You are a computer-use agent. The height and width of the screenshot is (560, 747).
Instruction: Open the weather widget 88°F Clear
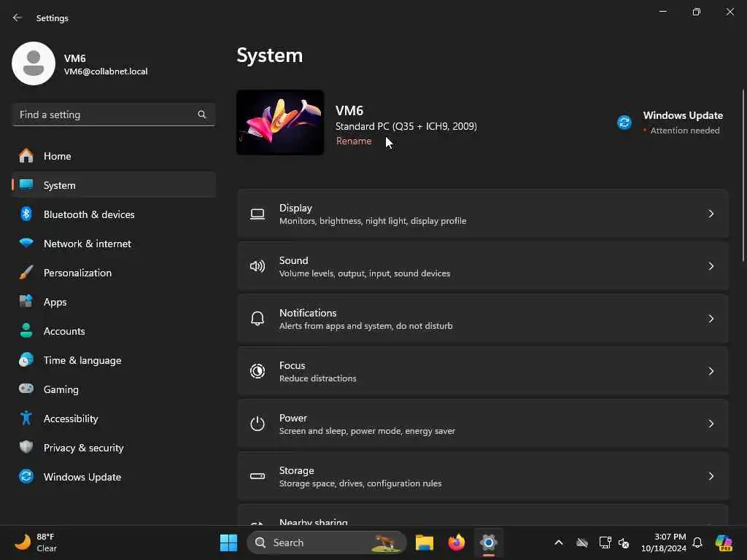[x=36, y=542]
